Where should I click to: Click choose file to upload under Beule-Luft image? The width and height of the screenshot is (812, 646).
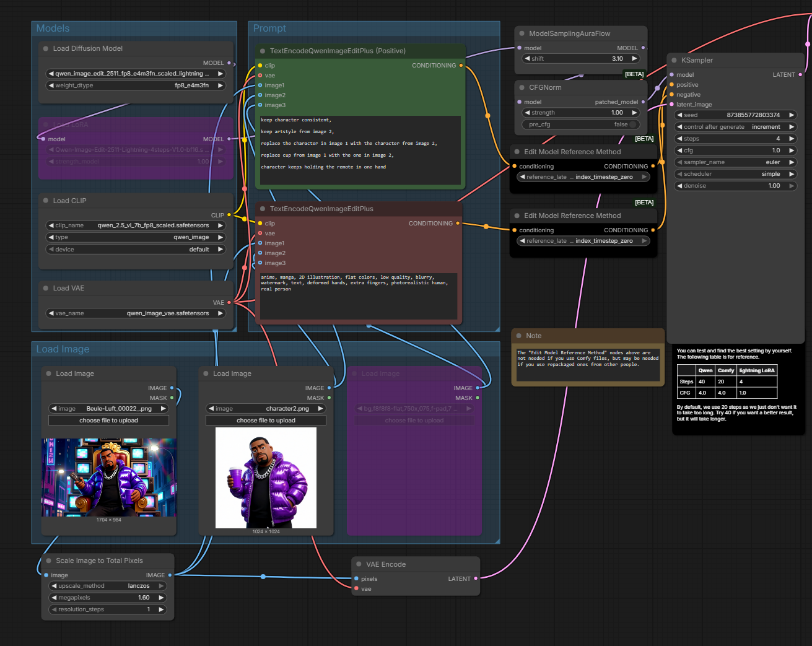tap(108, 420)
